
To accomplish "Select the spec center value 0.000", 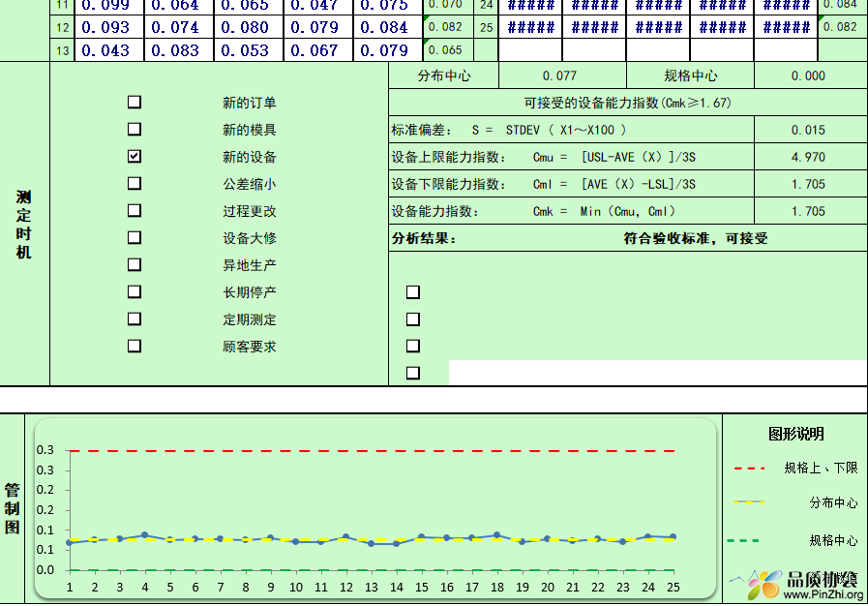I will [811, 76].
